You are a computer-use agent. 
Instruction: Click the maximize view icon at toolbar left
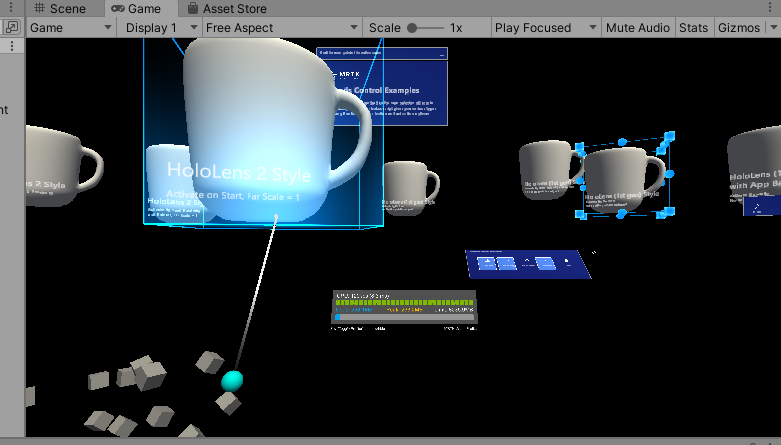click(x=11, y=27)
